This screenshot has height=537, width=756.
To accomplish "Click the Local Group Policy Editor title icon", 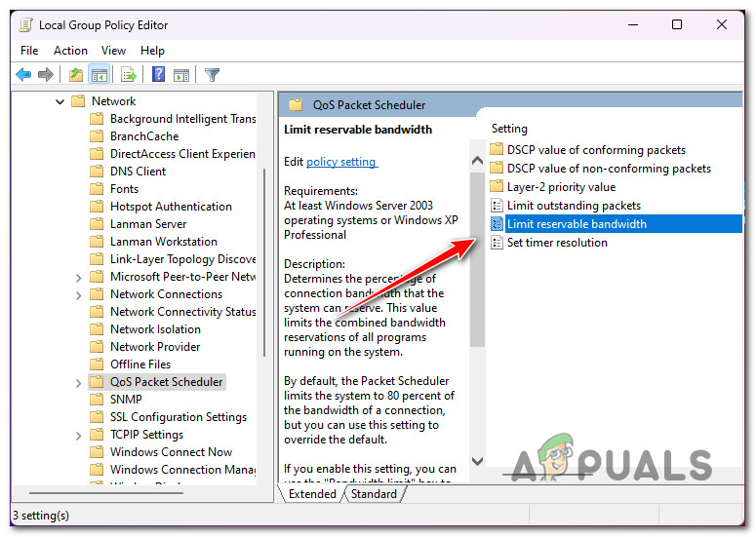I will [25, 25].
